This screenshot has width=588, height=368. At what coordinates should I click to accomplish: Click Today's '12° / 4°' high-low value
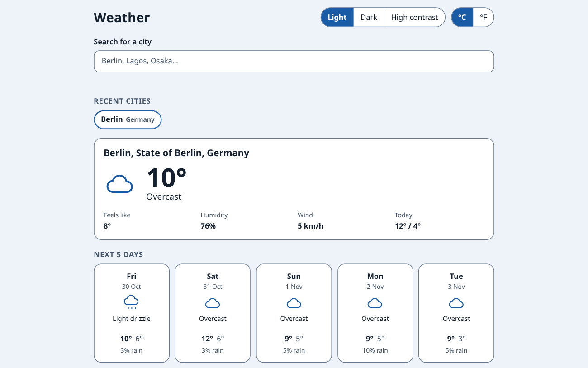(x=408, y=226)
